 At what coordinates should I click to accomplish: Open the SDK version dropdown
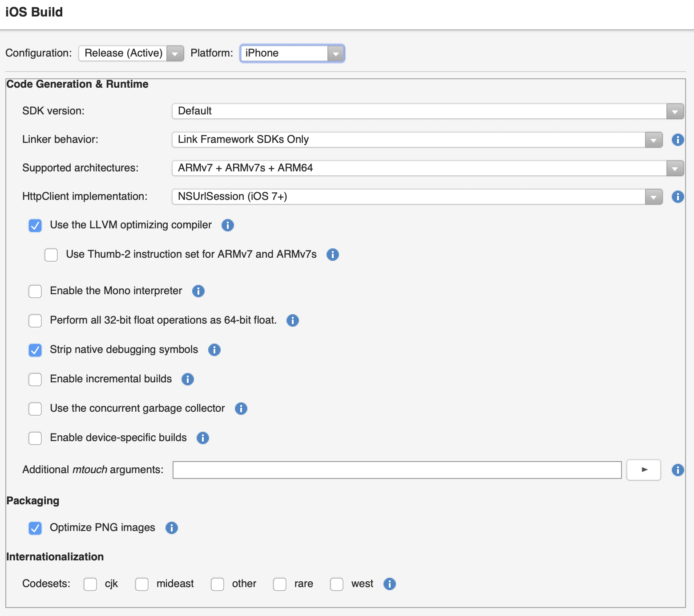pos(428,111)
